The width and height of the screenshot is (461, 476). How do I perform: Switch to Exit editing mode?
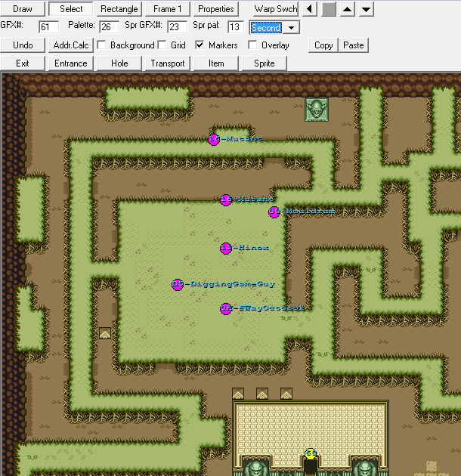(23, 63)
